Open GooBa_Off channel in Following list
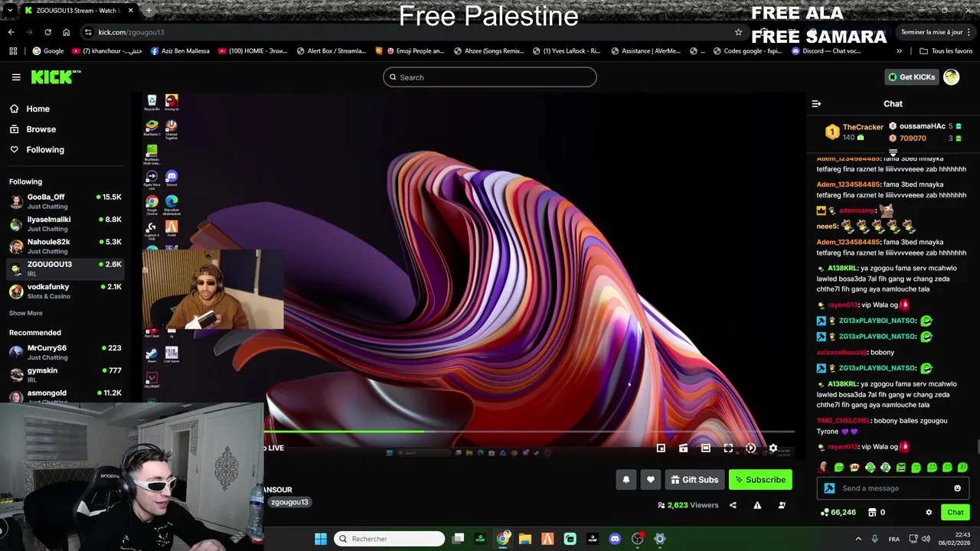Viewport: 980px width, 551px height. [65, 201]
